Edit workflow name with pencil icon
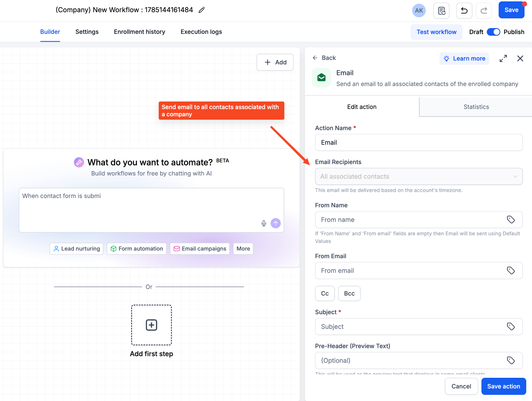The height and width of the screenshot is (401, 532). pos(202,10)
